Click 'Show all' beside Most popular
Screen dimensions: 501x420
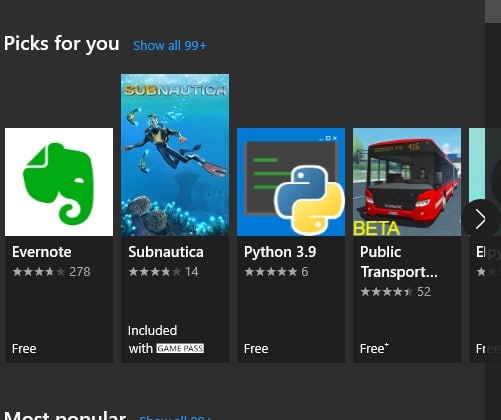tap(175, 417)
